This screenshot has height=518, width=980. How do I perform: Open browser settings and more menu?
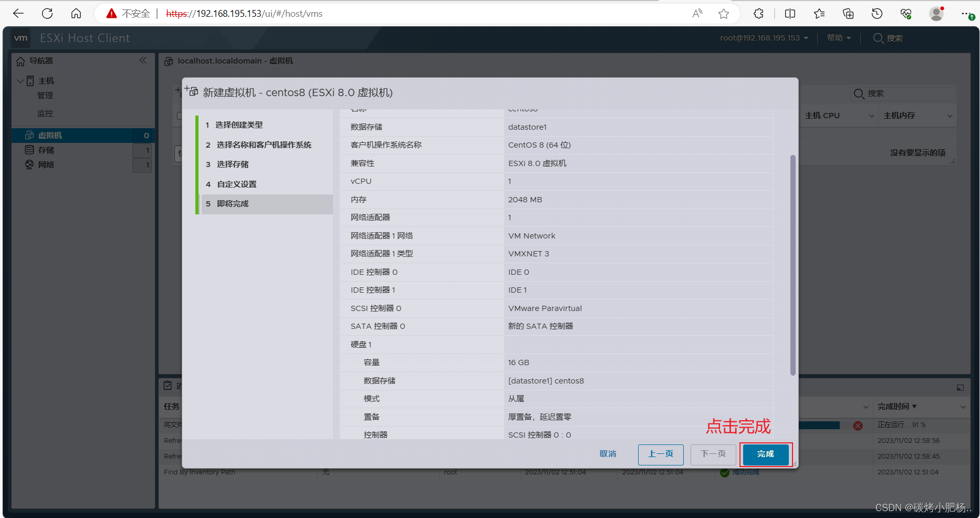[x=967, y=14]
